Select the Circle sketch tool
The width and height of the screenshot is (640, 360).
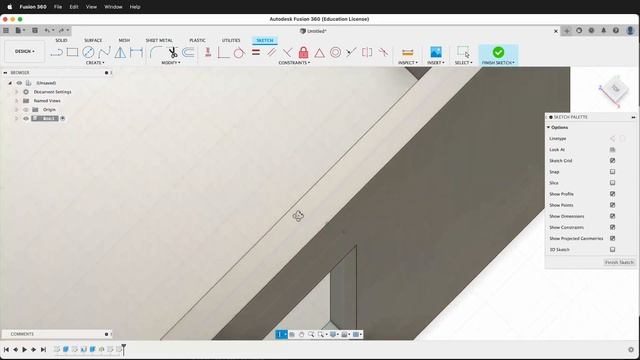(88, 52)
